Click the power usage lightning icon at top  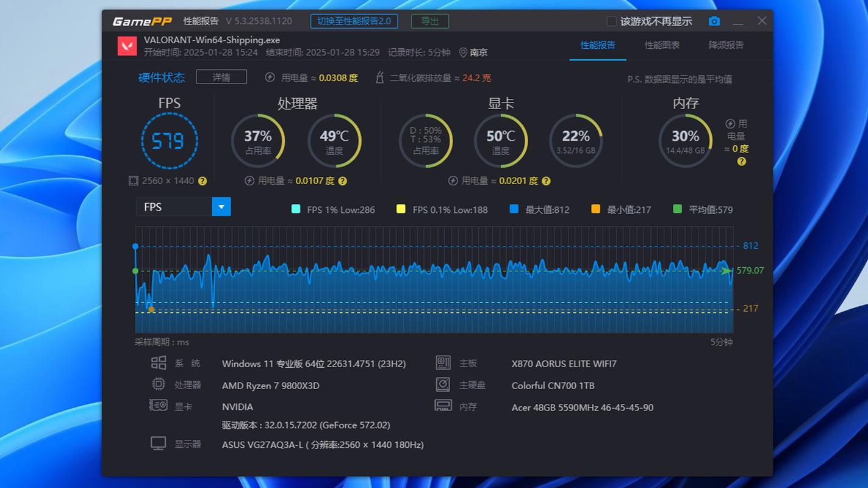click(270, 77)
